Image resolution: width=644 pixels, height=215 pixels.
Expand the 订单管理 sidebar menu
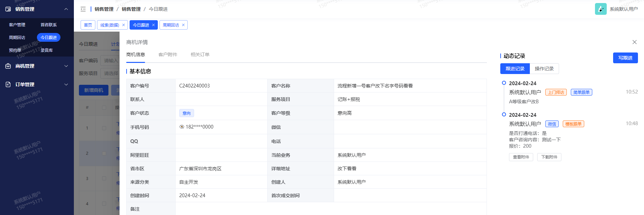[66, 84]
